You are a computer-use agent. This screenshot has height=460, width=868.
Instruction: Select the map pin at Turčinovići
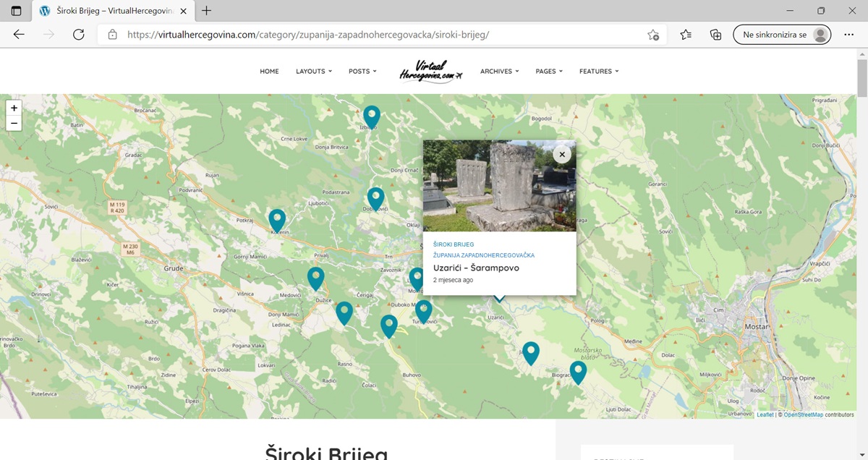424,312
